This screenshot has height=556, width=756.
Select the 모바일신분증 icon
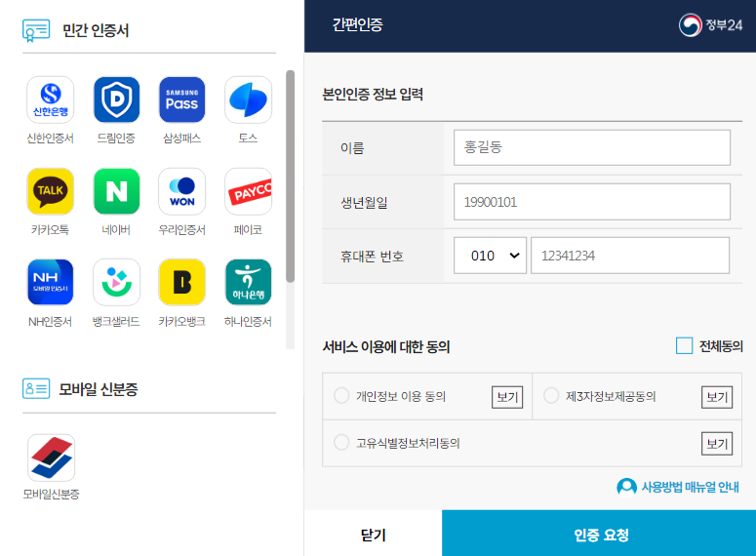[51, 457]
